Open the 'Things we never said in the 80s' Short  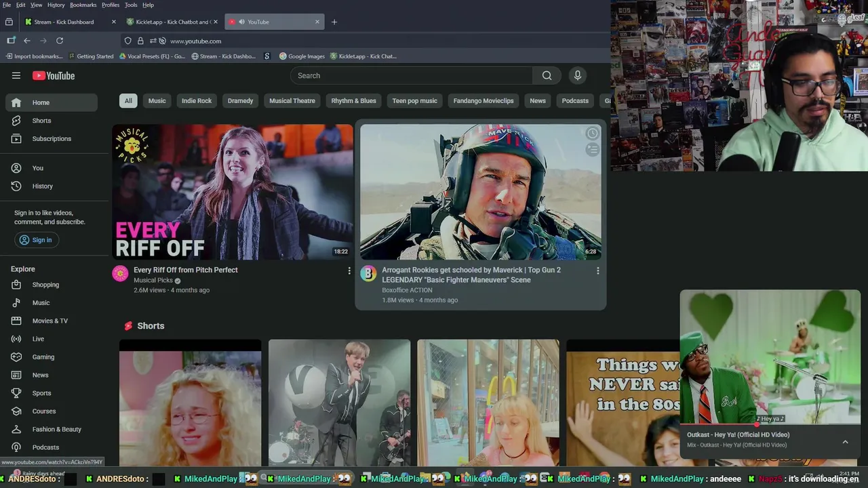click(623, 403)
